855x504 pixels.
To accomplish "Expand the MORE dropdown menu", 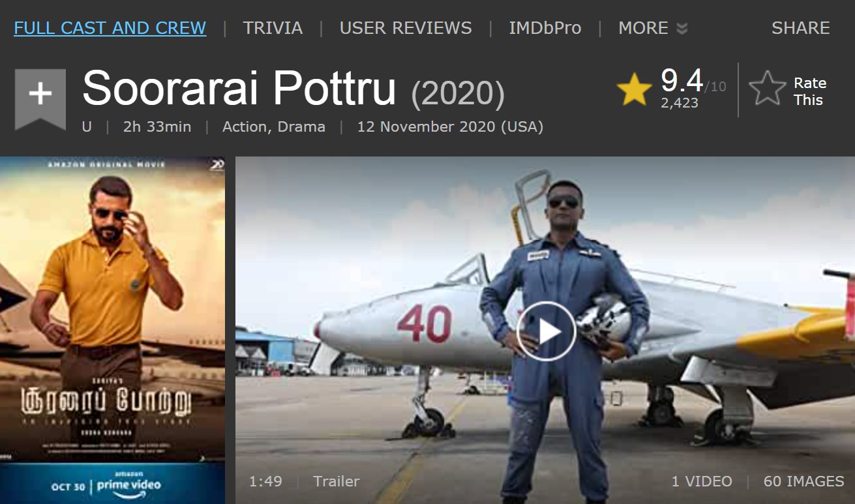I will (652, 28).
